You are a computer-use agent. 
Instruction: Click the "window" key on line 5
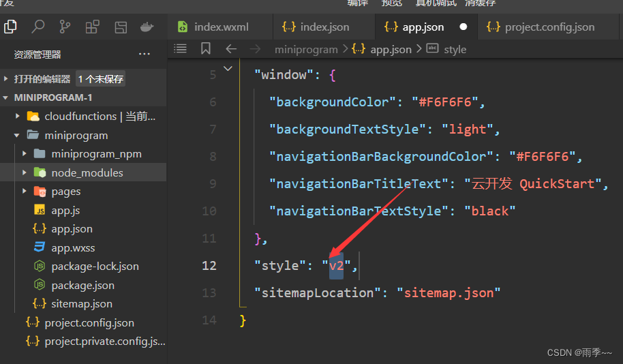pyautogui.click(x=284, y=75)
